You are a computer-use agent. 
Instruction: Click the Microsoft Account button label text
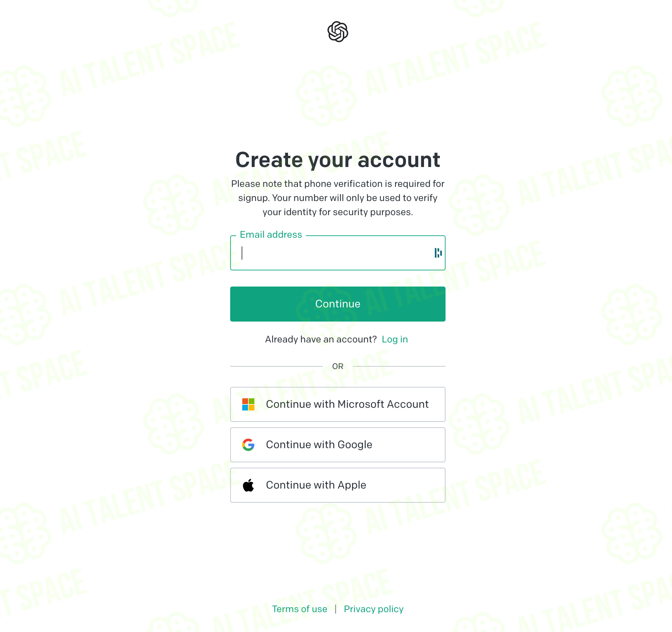tap(347, 404)
